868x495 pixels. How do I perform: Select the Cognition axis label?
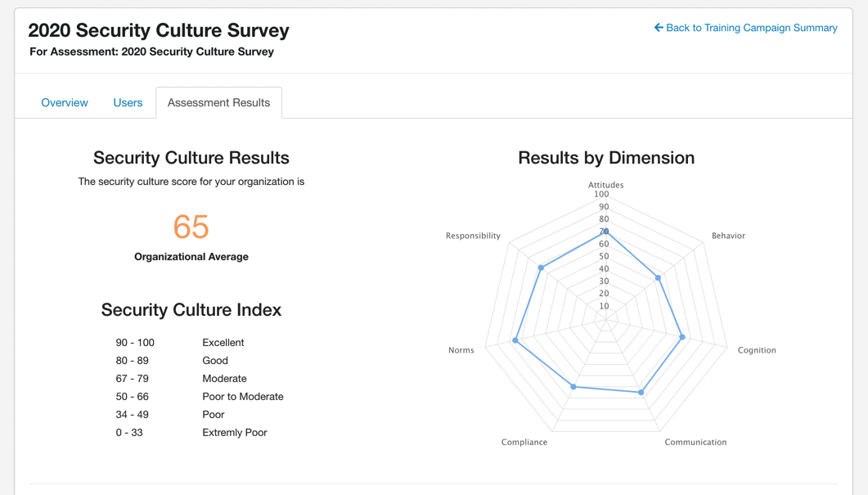757,350
